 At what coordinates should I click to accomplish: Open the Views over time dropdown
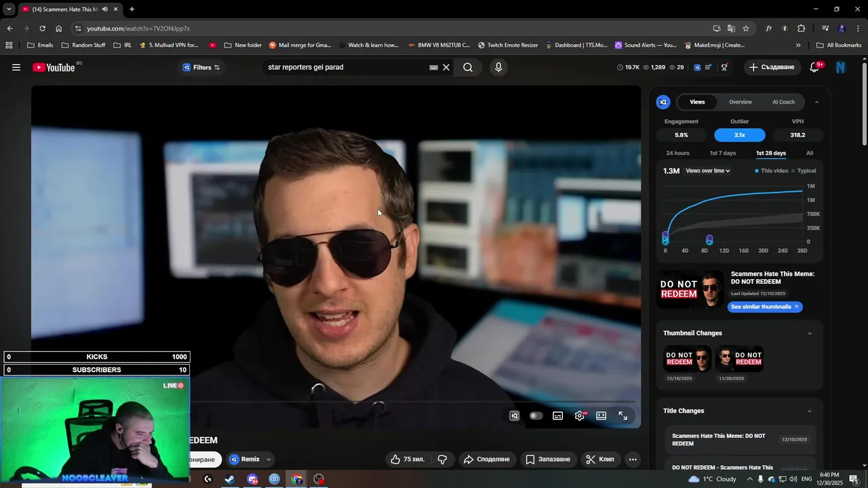[707, 171]
